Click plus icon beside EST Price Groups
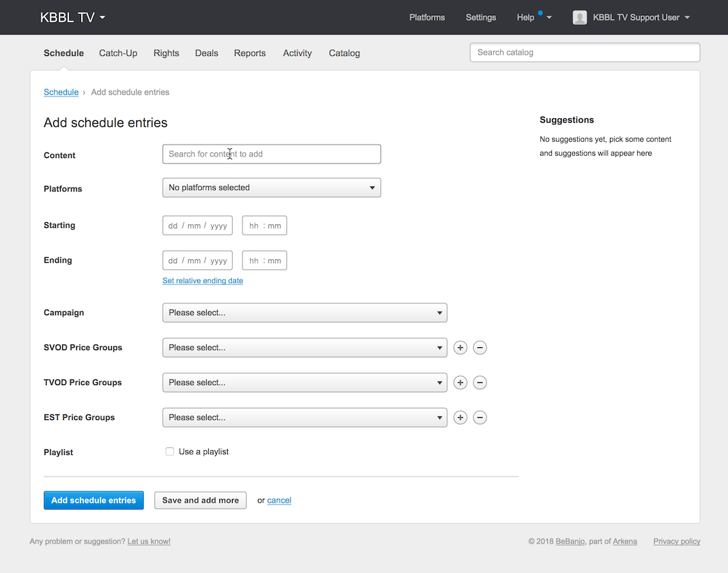Image resolution: width=728 pixels, height=573 pixels. (460, 417)
